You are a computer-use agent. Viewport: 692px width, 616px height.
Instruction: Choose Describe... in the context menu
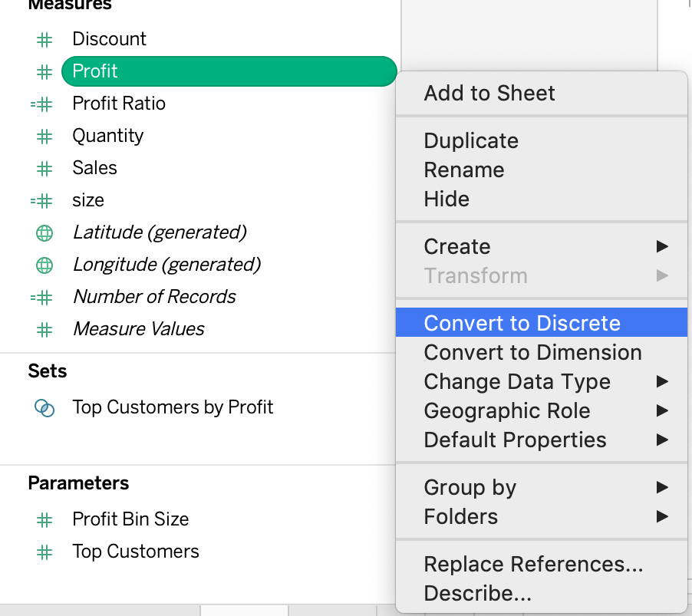tap(542, 593)
